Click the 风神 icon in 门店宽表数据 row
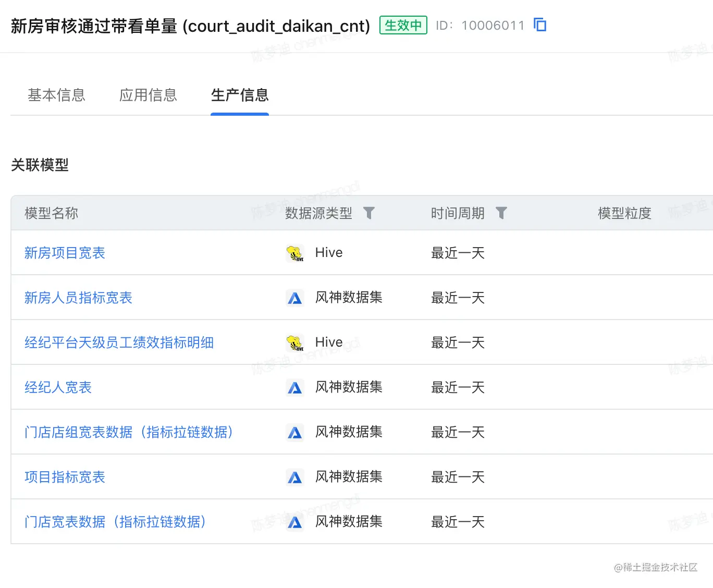Image resolution: width=713 pixels, height=588 pixels. pos(295,522)
